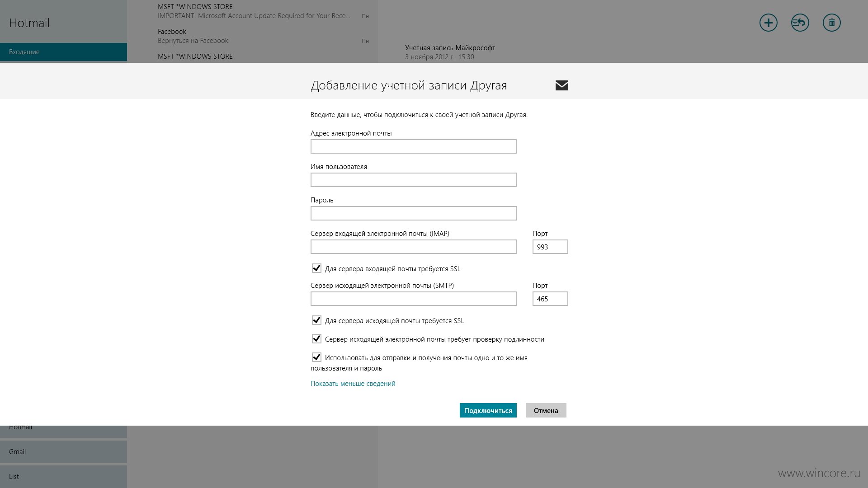Toggle incoming server requires SSL checkbox
868x488 pixels.
316,268
